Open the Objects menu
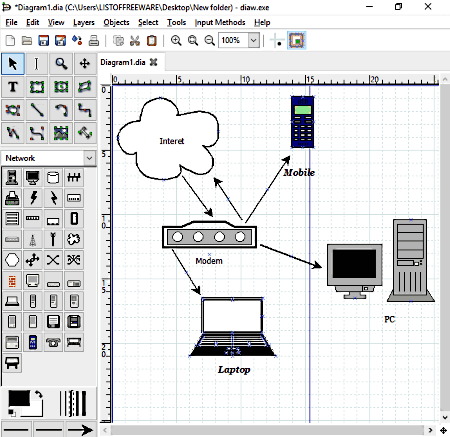The image size is (450, 437). pyautogui.click(x=116, y=22)
